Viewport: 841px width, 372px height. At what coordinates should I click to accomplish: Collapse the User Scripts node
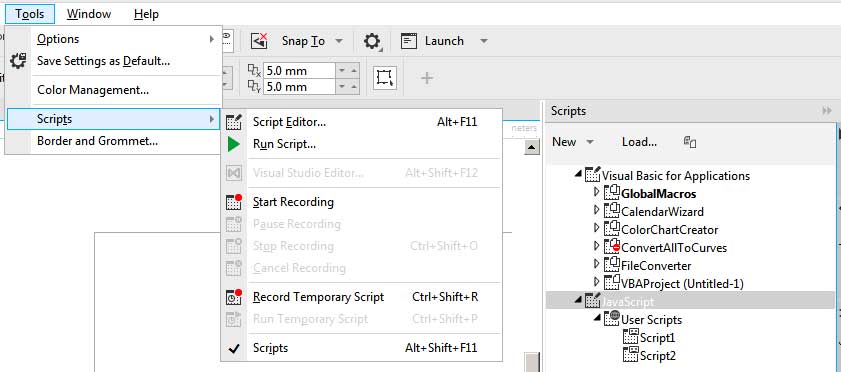click(596, 318)
